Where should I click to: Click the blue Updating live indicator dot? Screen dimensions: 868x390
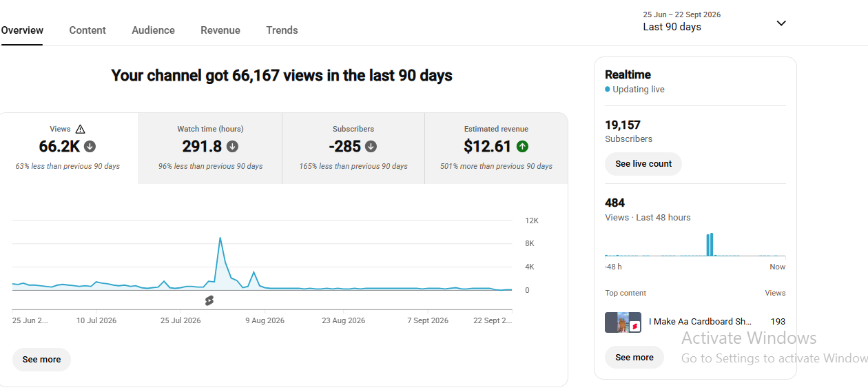pyautogui.click(x=608, y=90)
